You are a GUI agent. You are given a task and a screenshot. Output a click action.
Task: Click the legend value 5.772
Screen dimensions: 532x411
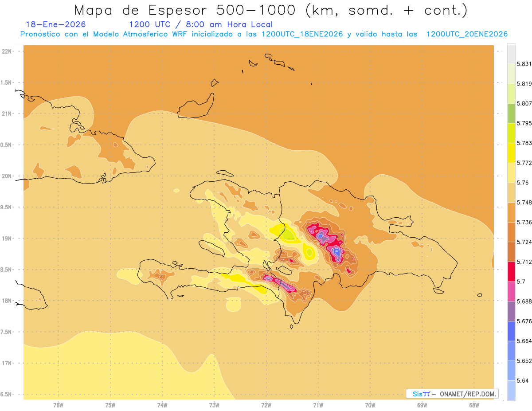point(524,163)
